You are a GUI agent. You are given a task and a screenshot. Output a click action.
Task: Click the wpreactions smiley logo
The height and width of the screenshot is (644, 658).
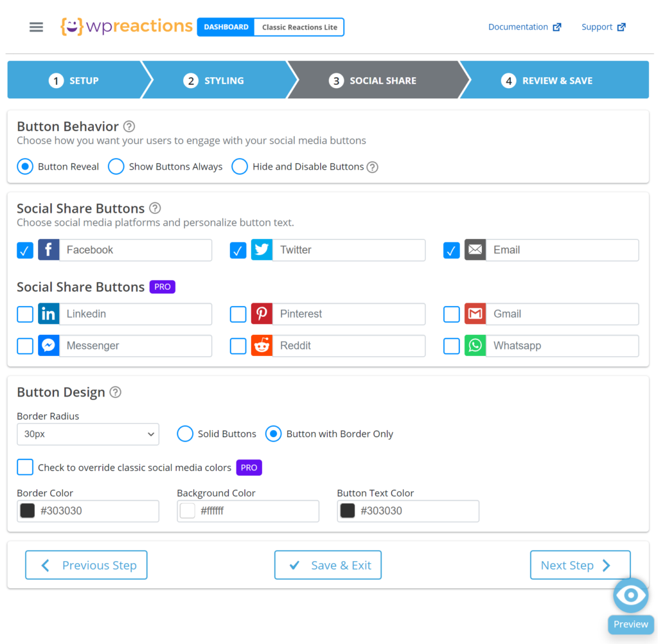pos(72,26)
